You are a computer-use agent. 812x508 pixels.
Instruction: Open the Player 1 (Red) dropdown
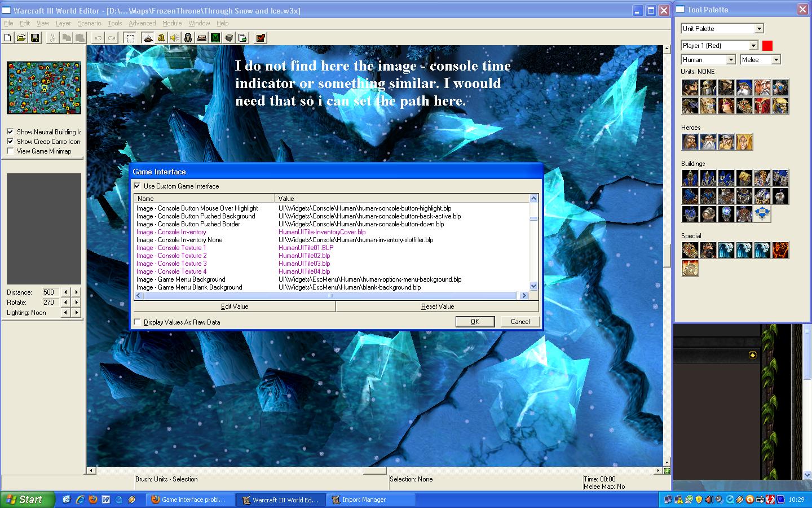coord(720,45)
